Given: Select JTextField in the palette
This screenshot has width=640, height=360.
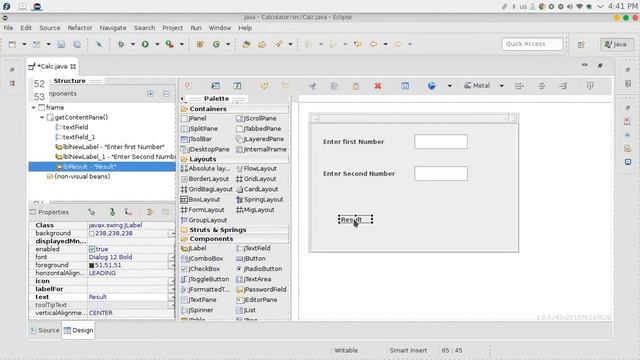Looking at the screenshot, I should (253, 248).
